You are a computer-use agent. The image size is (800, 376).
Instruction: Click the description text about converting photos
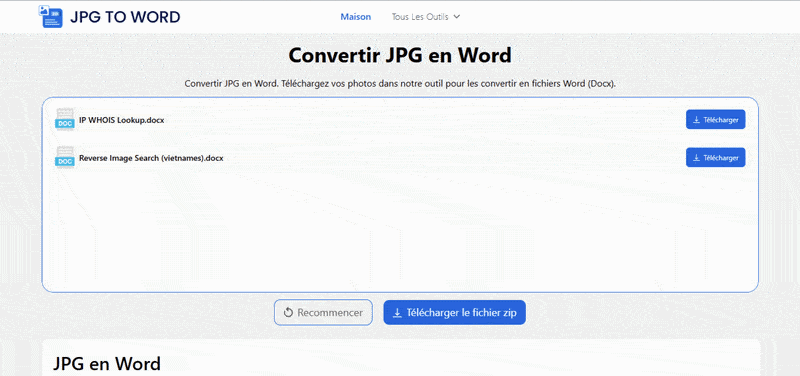tap(400, 84)
